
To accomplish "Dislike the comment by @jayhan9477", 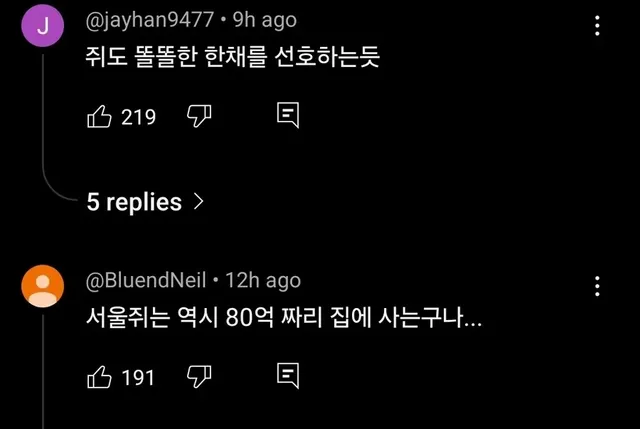I will tap(199, 117).
